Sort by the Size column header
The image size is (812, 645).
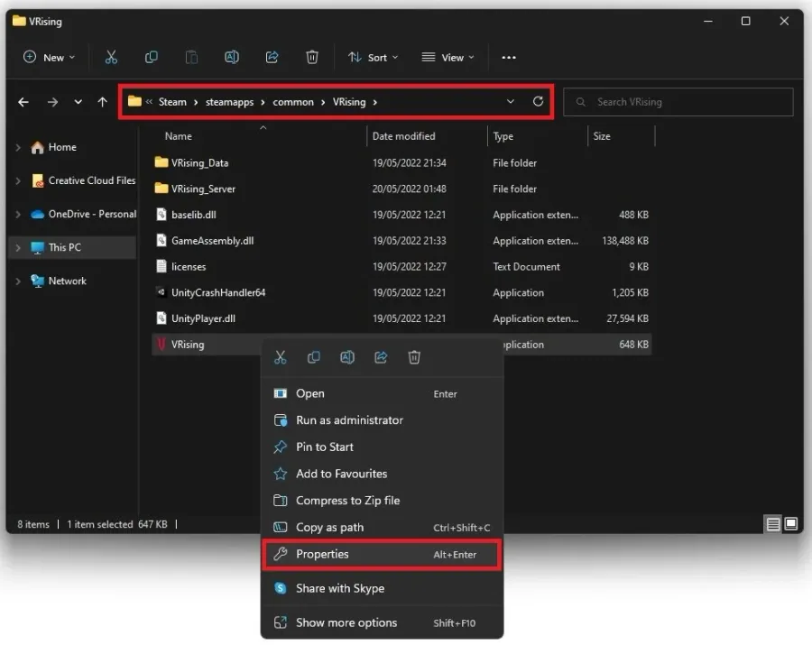point(602,136)
